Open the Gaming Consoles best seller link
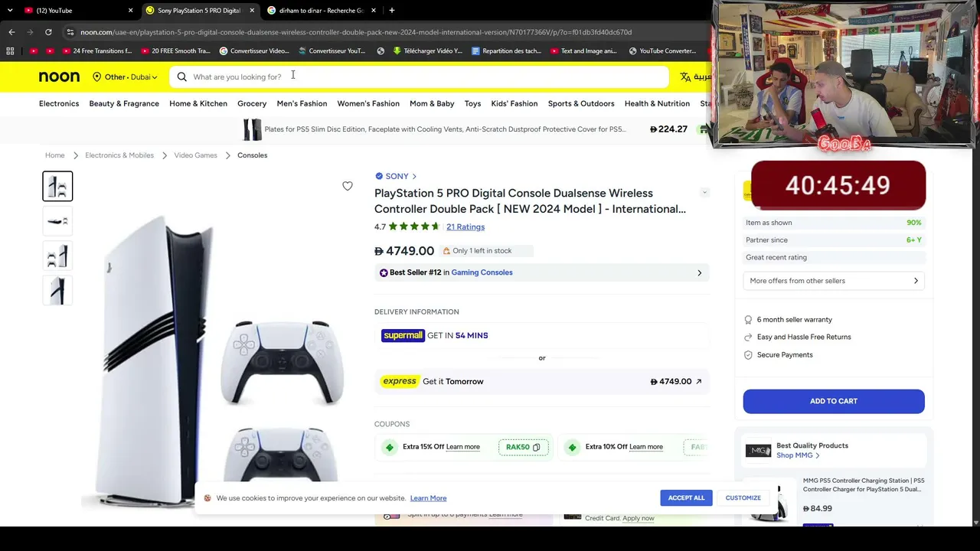 (x=482, y=272)
